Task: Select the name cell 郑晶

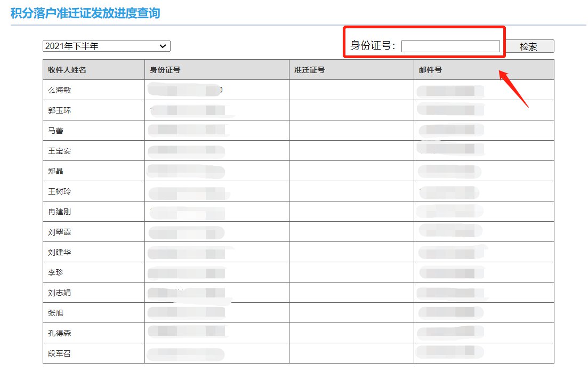Action: coord(94,171)
